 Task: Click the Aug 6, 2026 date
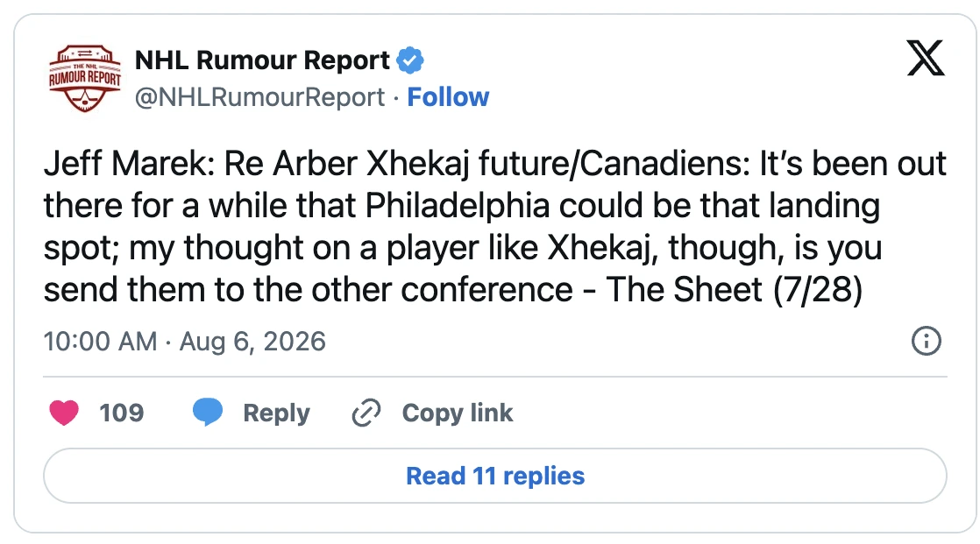click(x=252, y=342)
